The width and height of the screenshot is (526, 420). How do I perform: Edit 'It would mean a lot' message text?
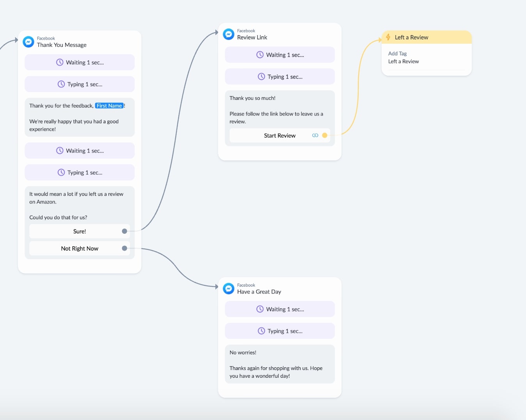pyautogui.click(x=80, y=205)
